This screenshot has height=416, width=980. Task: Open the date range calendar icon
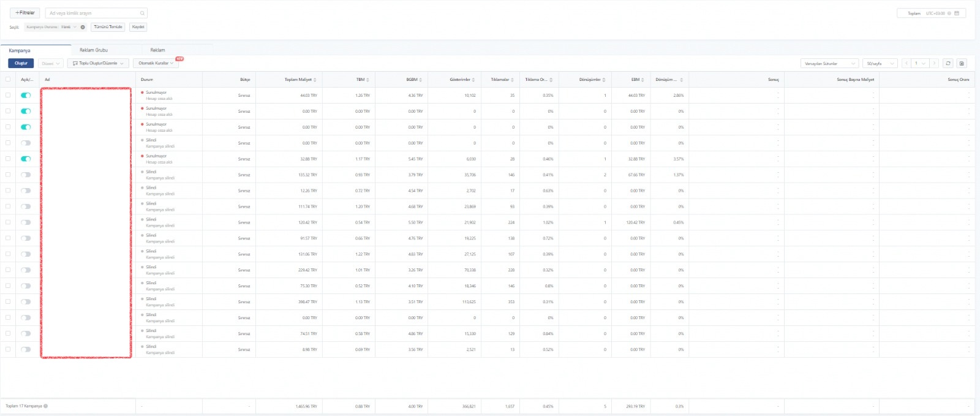(x=957, y=13)
